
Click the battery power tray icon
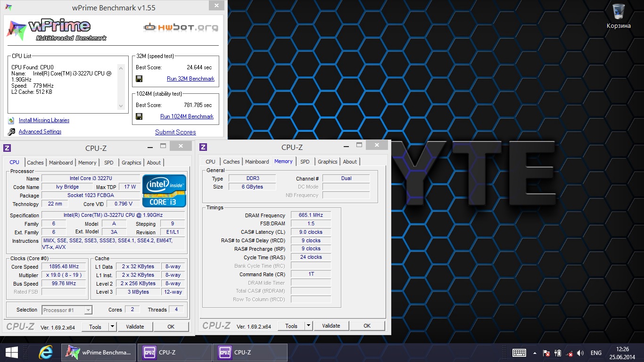coord(558,353)
